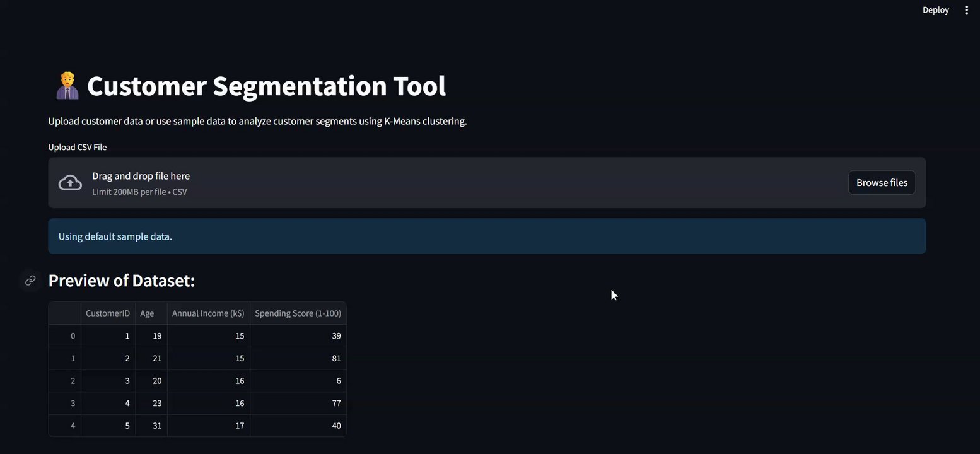Click the office worker emoji in the title
Viewport: 980px width, 454px height.
coord(67,86)
